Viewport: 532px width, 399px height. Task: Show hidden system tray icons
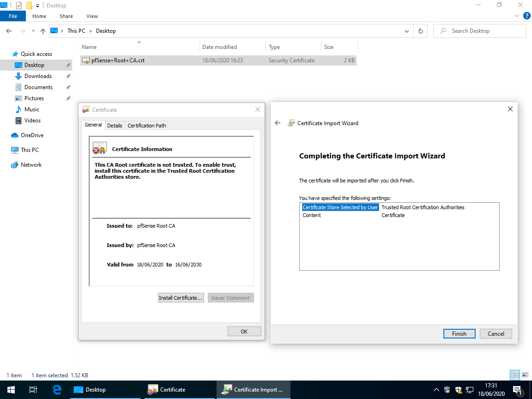point(436,389)
